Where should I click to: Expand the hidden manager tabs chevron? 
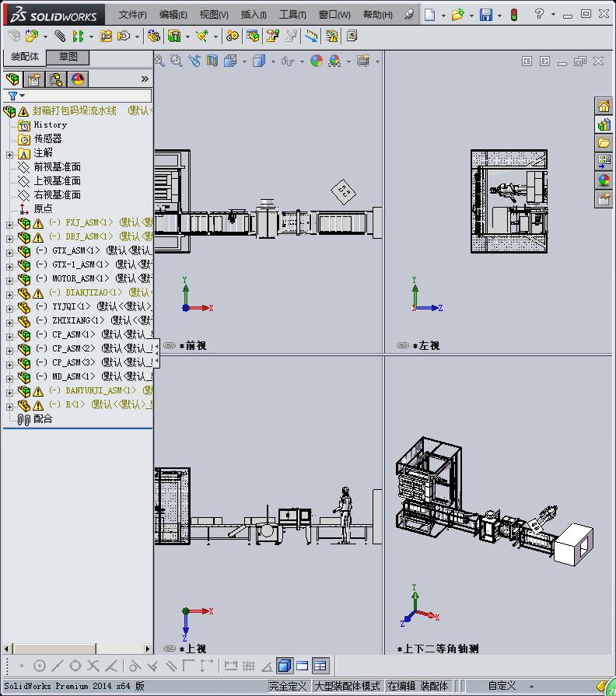coord(145,79)
